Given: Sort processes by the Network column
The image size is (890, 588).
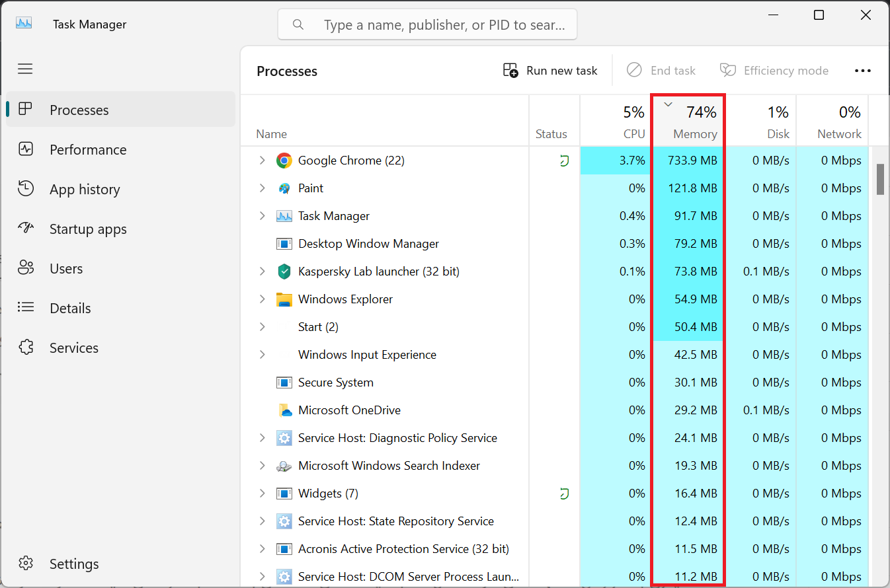Looking at the screenshot, I should pyautogui.click(x=832, y=120).
